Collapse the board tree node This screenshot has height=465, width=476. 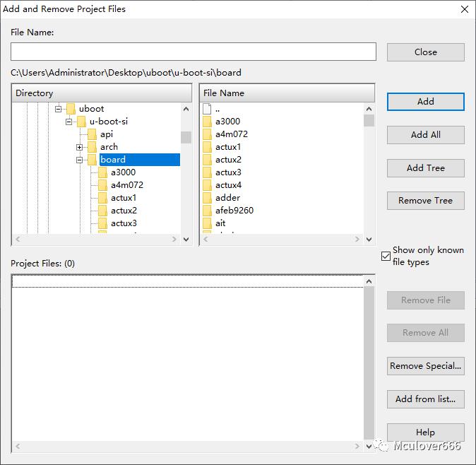coord(80,160)
